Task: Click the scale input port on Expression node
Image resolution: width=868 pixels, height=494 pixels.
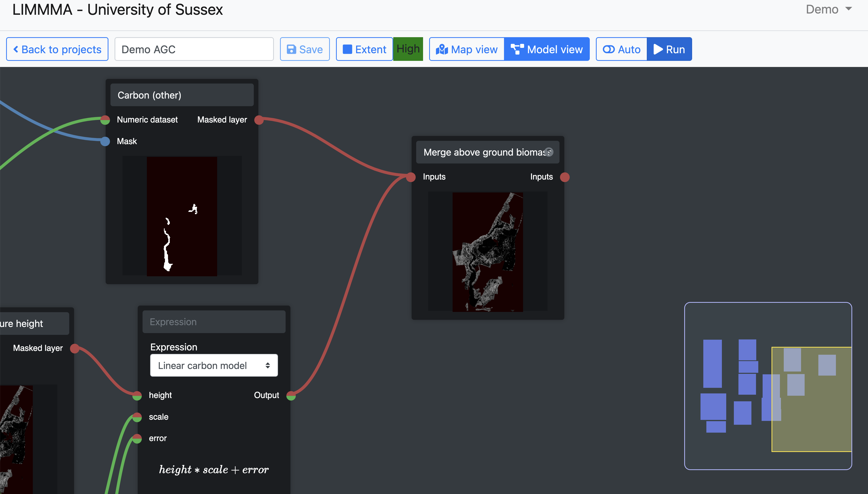Action: [x=137, y=417]
